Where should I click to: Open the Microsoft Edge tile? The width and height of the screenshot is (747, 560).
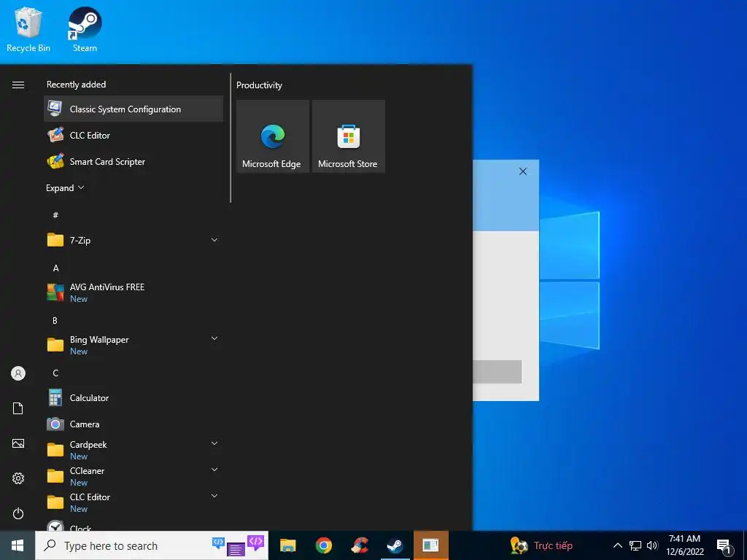273,136
